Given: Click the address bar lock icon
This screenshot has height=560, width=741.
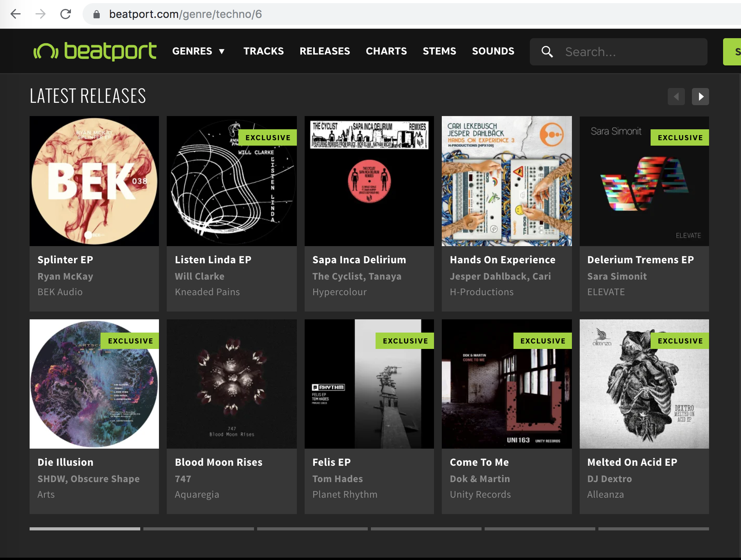Looking at the screenshot, I should 97,14.
